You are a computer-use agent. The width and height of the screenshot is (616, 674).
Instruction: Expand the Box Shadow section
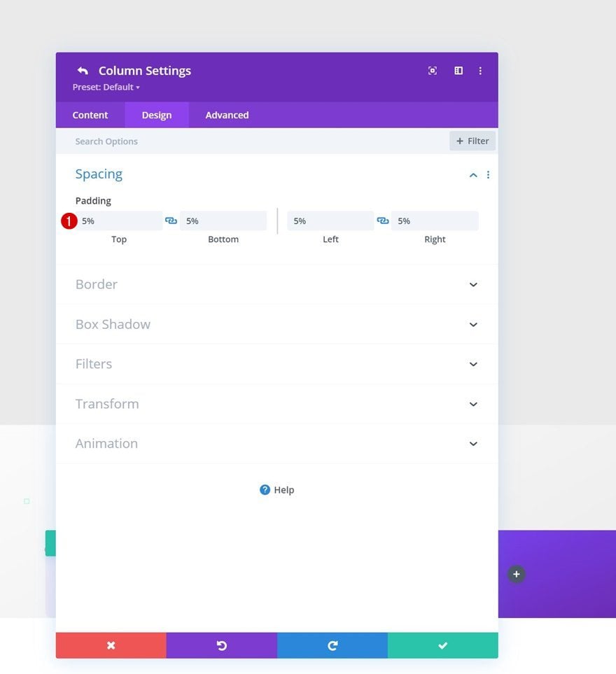[276, 325]
